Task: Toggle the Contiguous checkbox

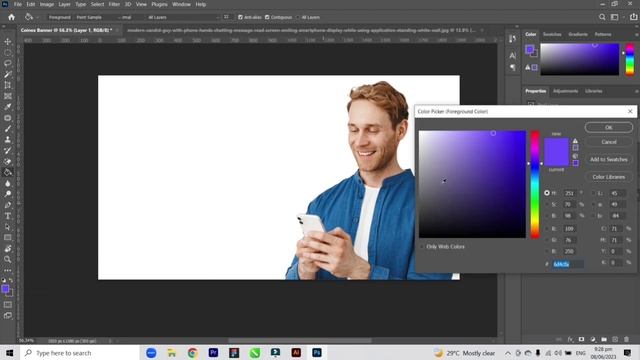Action: [267, 17]
